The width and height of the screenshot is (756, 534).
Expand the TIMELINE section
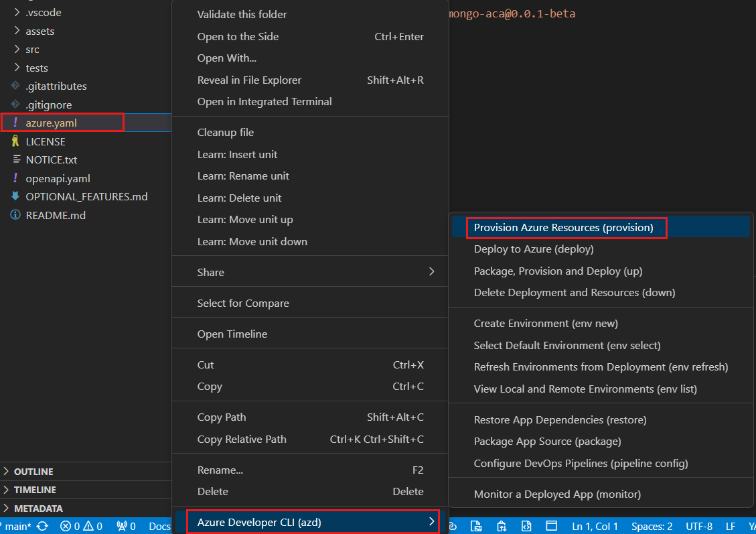[x=86, y=490]
